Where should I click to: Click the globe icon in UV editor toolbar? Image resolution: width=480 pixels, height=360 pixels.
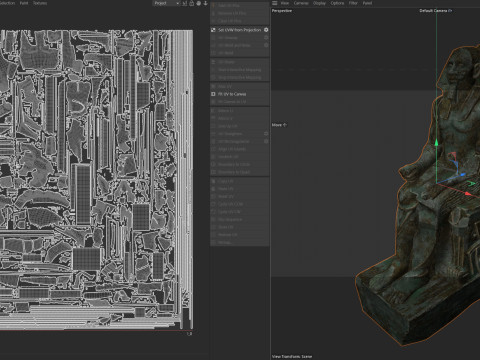[199, 3]
